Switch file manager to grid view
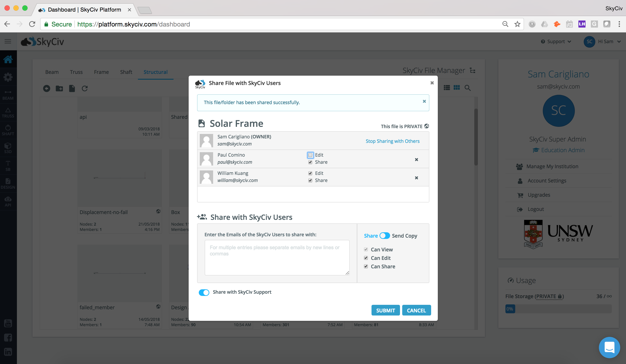The height and width of the screenshot is (364, 626). pos(456,88)
